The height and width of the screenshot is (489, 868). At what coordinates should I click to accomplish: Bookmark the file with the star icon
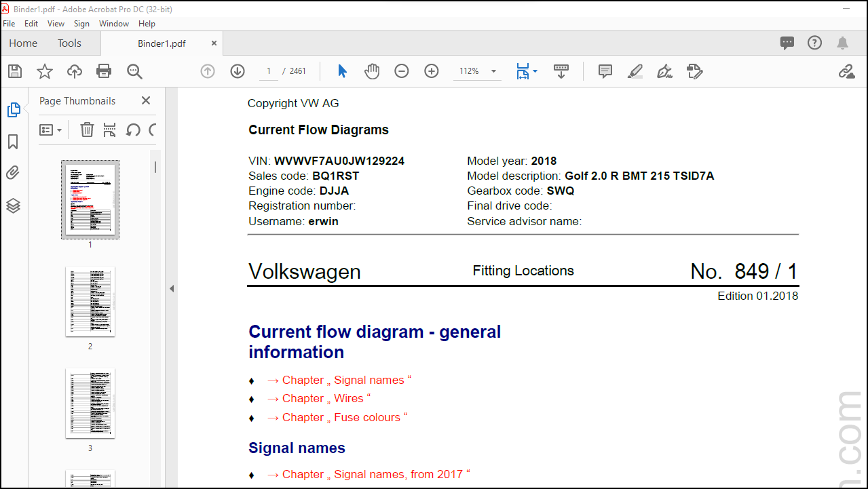tap(44, 71)
